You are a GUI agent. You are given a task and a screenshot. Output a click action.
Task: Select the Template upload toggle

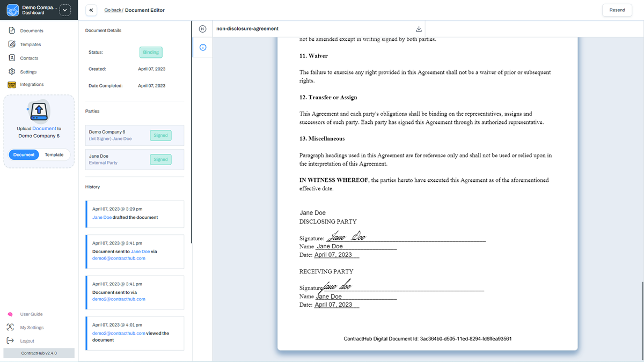click(x=54, y=154)
